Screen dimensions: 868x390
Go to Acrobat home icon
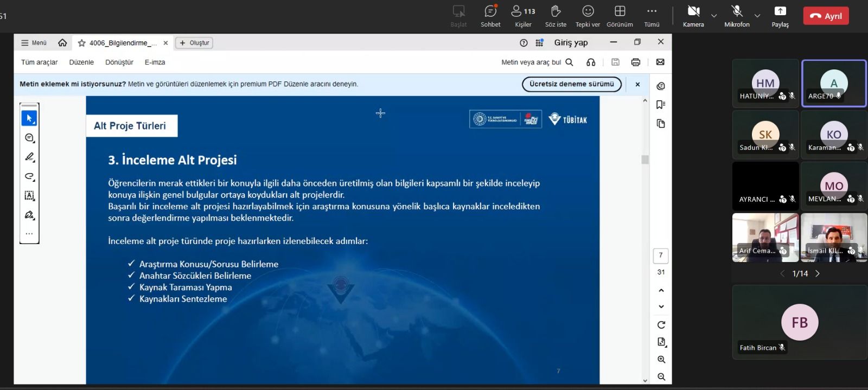coord(62,43)
